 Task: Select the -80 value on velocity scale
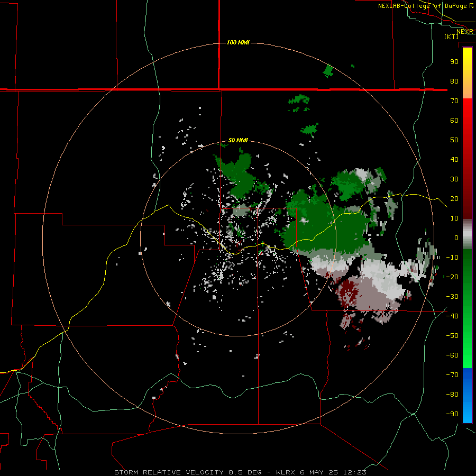coord(452,395)
